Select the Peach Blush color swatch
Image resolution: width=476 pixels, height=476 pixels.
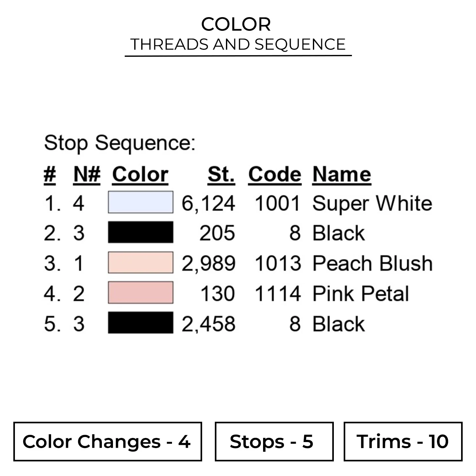tap(141, 262)
